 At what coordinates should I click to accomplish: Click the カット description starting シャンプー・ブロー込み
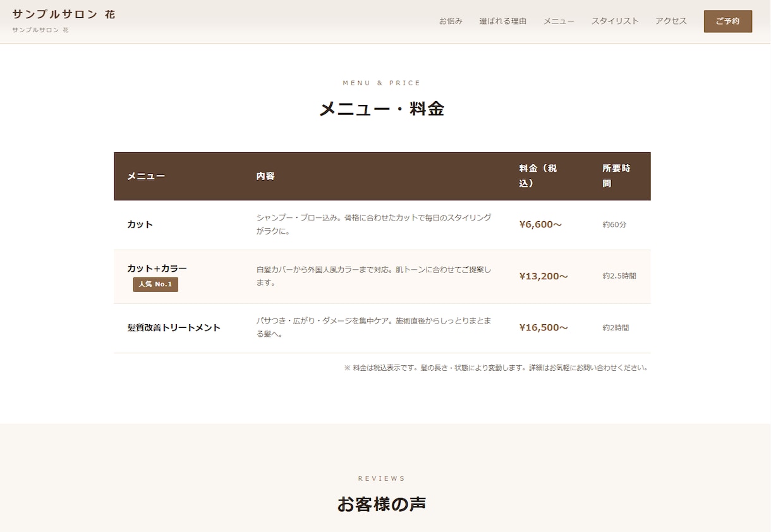(374, 224)
